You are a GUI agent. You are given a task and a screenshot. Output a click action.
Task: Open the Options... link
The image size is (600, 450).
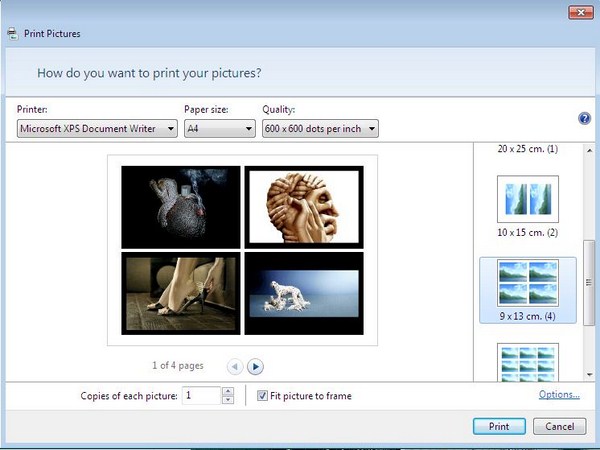click(559, 395)
